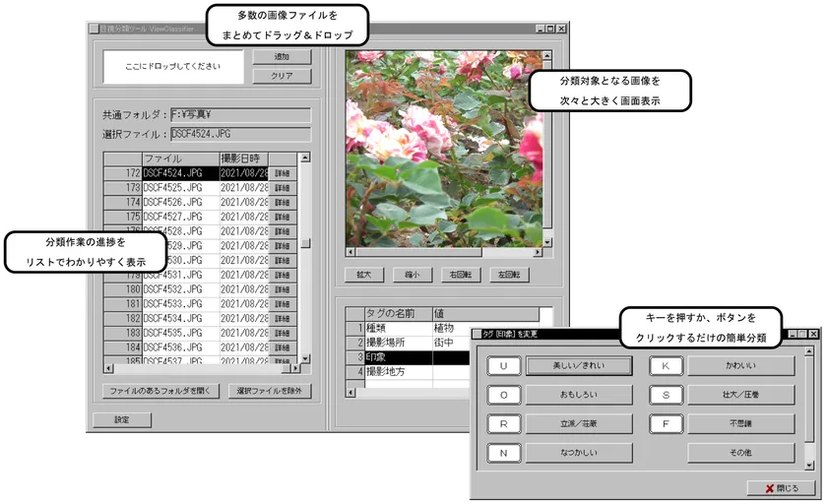Click 詳細 button for DSCF4525.JPG row

(x=283, y=187)
